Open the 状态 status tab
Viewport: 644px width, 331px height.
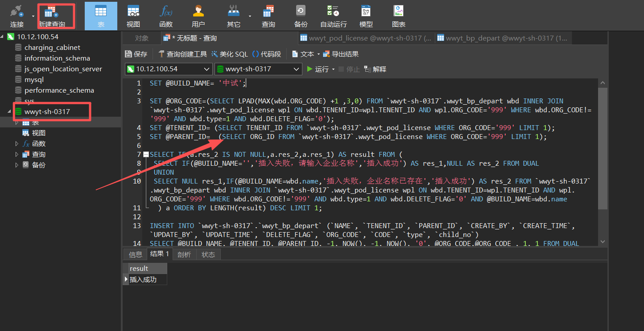tap(208, 254)
